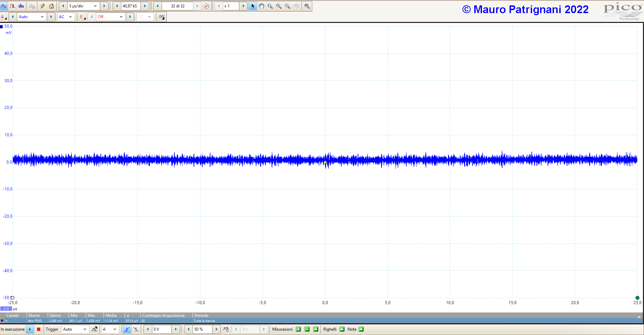This screenshot has width=644, height=335.
Task: Switch to Persistence mode
Action: click(x=12, y=6)
